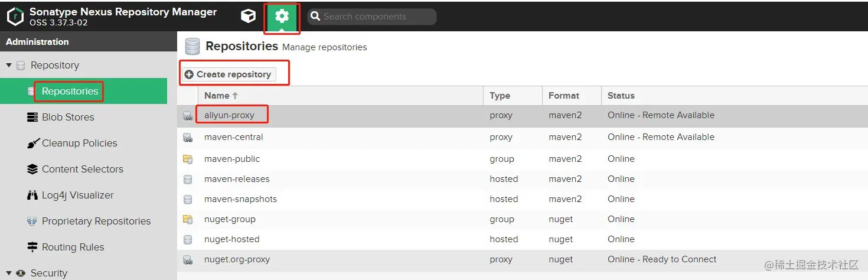Image resolution: width=868 pixels, height=280 pixels.
Task: Open Blob Stores menu item
Action: pyautogui.click(x=68, y=117)
